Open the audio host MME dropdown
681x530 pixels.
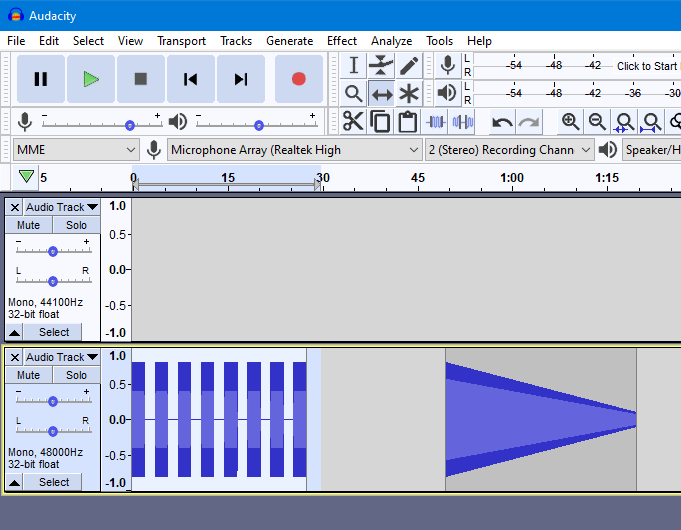pyautogui.click(x=76, y=150)
